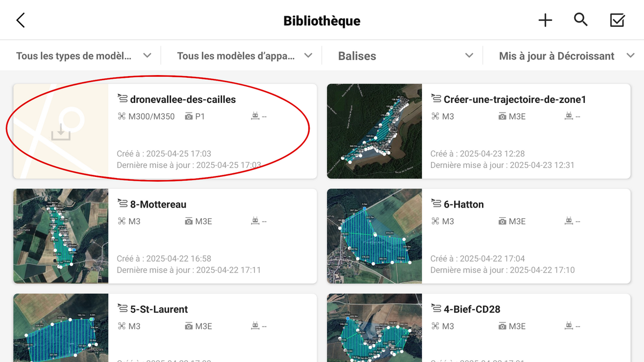
Task: Open the 8-Mottereau mission
Action: (158, 204)
